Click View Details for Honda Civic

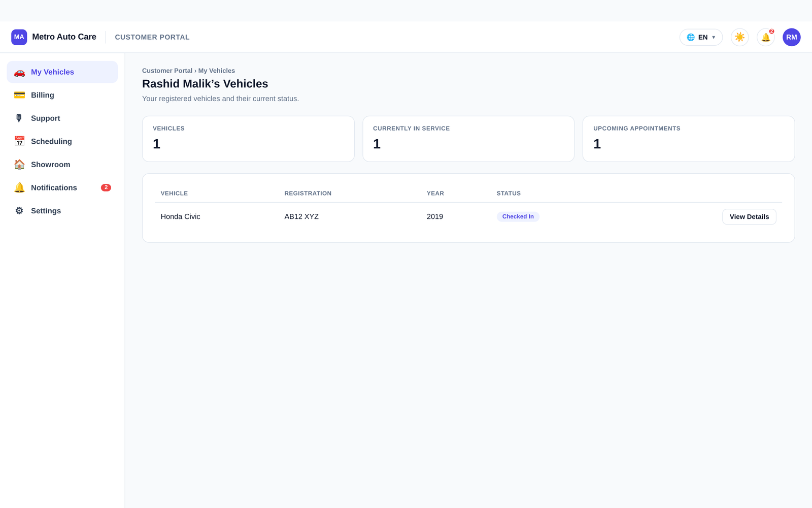tap(749, 216)
